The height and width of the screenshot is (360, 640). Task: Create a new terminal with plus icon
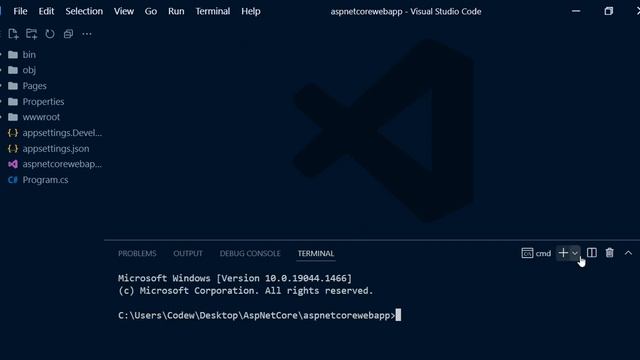(x=563, y=253)
